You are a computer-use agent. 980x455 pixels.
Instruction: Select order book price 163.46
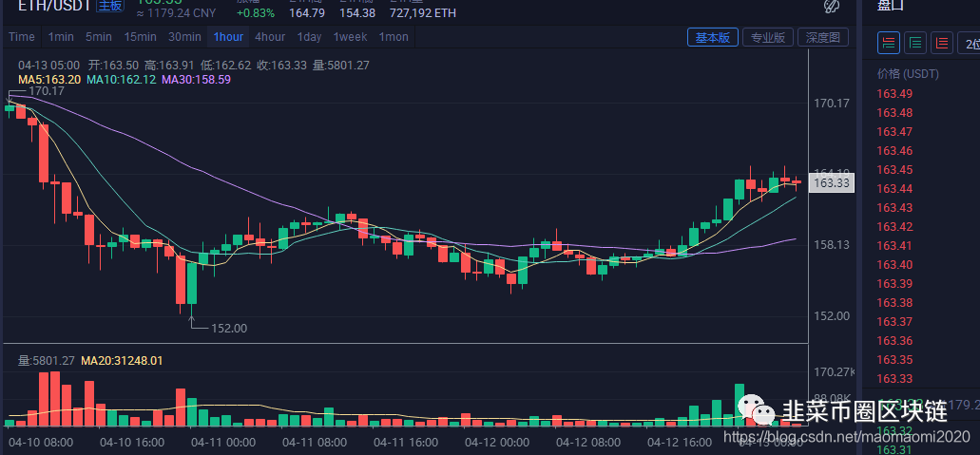tap(894, 151)
